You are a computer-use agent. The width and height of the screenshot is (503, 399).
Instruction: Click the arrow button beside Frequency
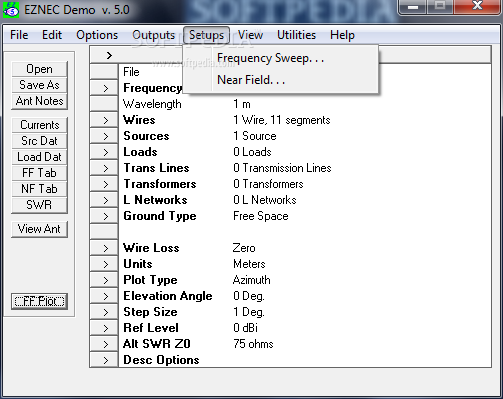104,88
